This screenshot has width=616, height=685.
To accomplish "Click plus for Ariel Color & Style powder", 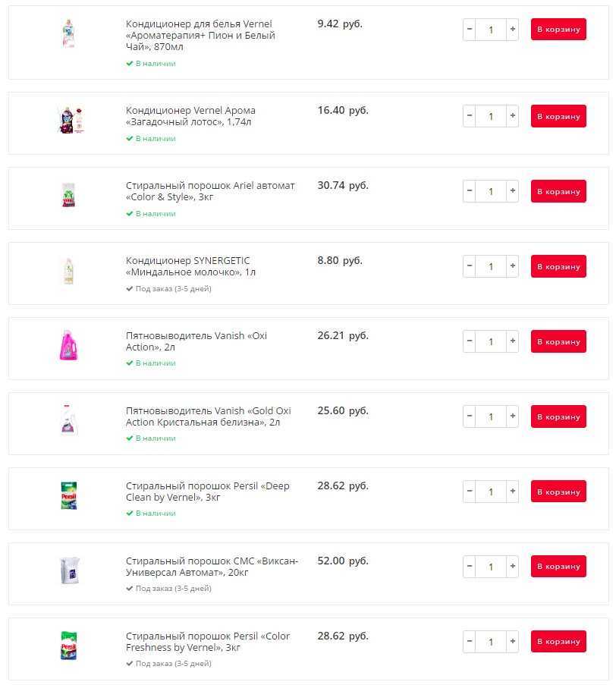I will (x=513, y=191).
